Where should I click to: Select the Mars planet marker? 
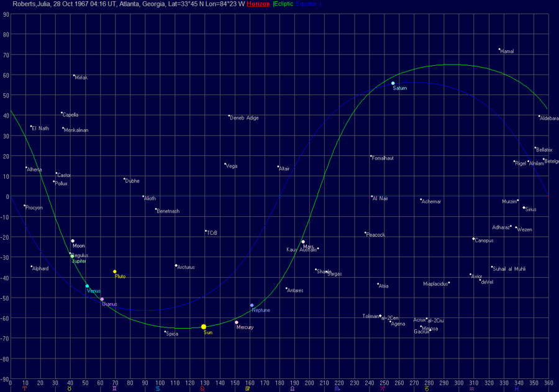click(303, 242)
